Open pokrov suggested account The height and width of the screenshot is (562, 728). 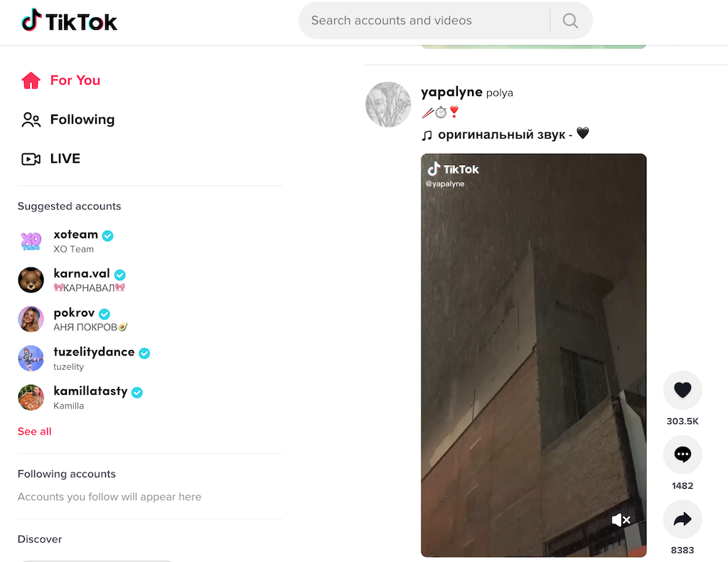pos(74,313)
